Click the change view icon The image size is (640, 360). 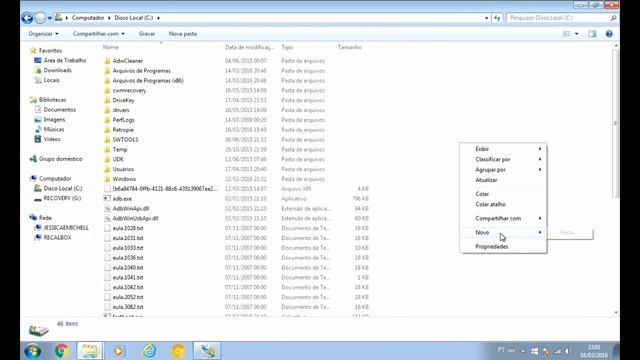click(567, 34)
